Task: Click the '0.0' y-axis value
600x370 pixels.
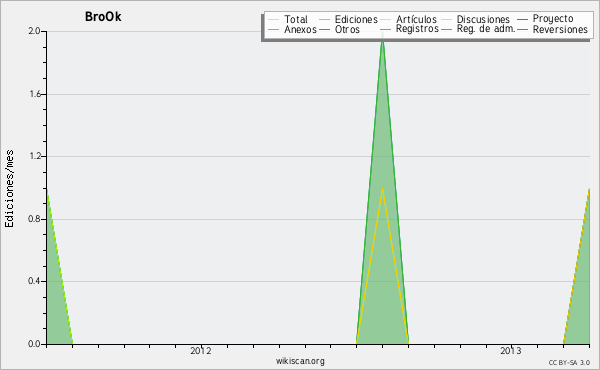Action: pyautogui.click(x=34, y=344)
